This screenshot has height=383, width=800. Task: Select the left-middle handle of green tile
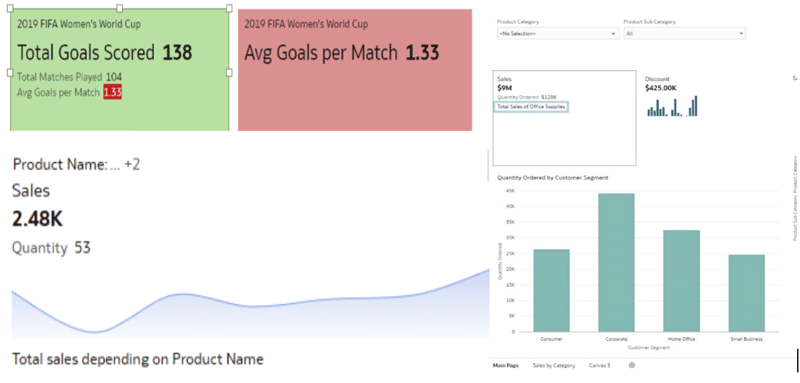[10, 73]
